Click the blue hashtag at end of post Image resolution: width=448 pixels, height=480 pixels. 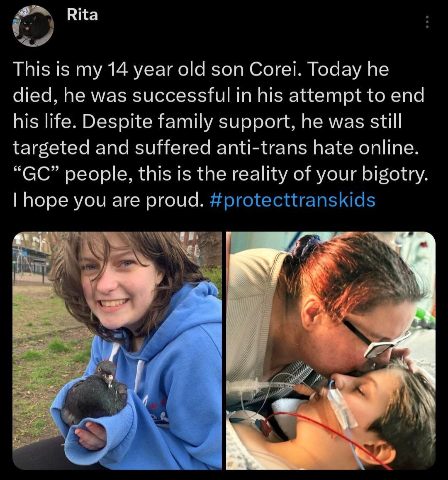(x=293, y=200)
